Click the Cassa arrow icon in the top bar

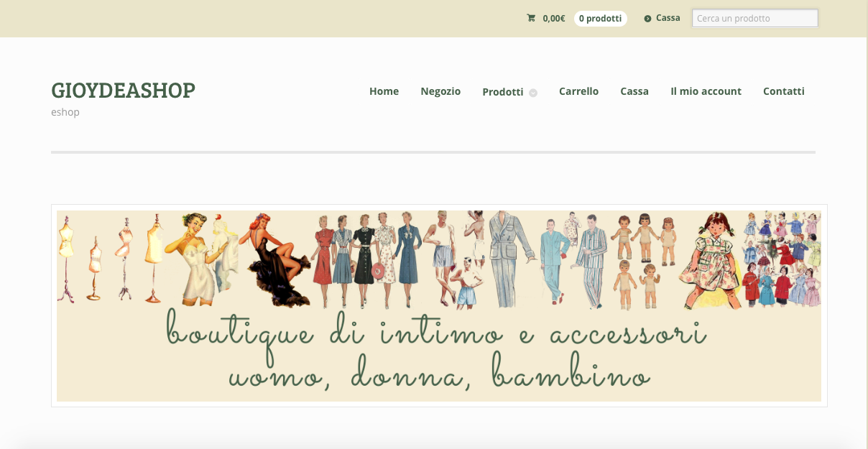[x=647, y=19]
